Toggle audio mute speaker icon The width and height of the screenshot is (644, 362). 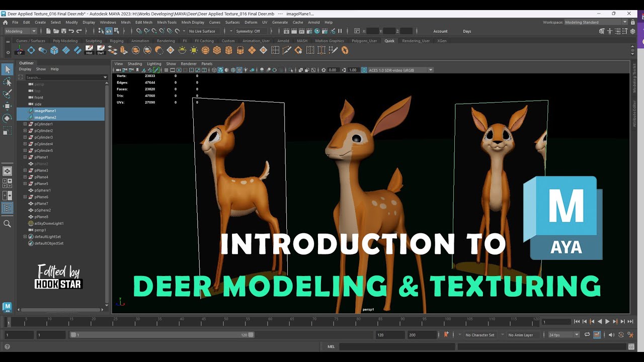(611, 335)
